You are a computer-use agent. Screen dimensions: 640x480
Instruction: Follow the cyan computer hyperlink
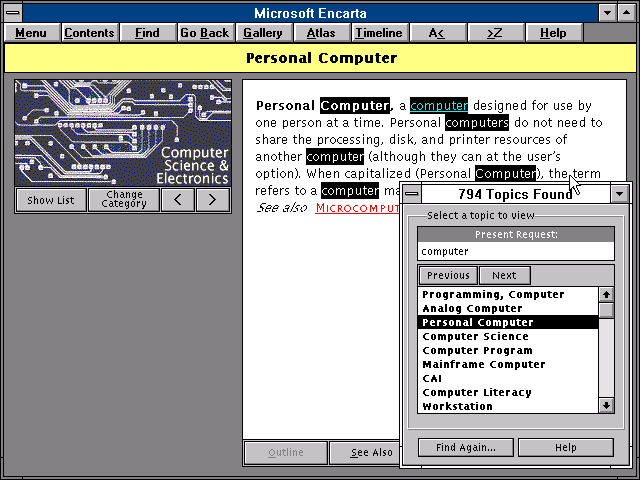[439, 106]
